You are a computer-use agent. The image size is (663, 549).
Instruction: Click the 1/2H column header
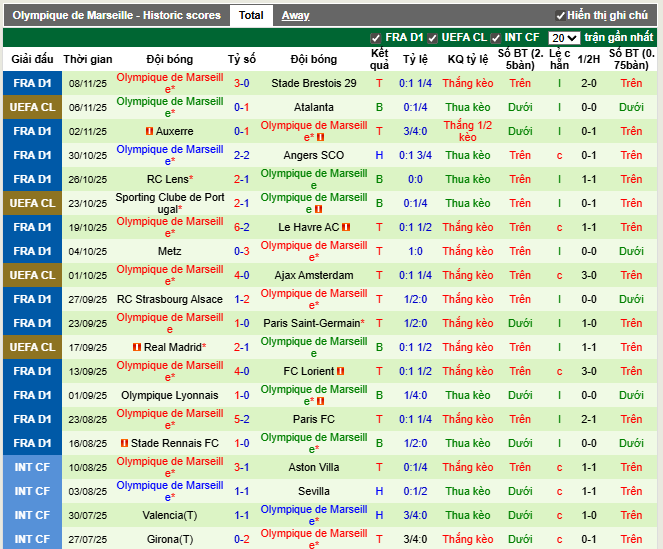(589, 59)
